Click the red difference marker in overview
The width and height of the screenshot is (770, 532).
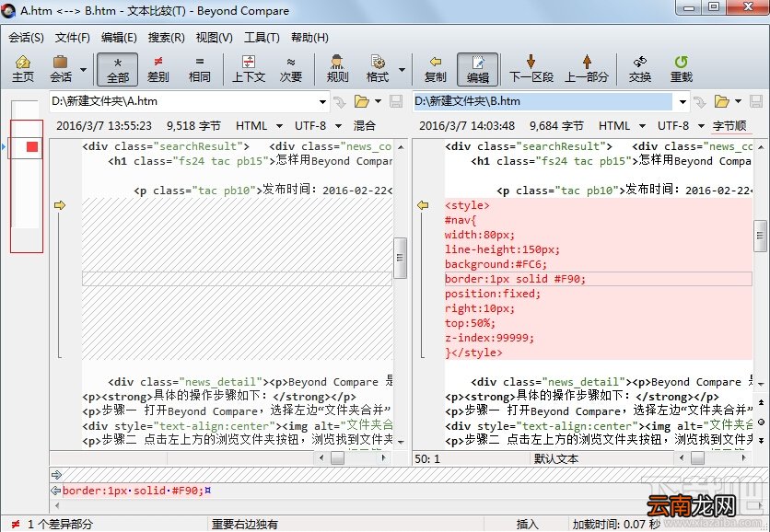(32, 146)
